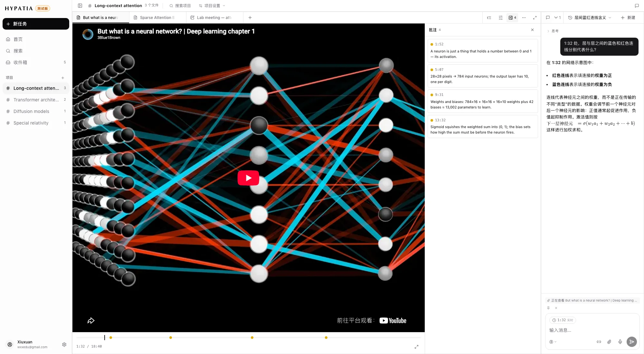Open the viewer adjustment sliders icon
The image size is (644, 354).
click(501, 18)
